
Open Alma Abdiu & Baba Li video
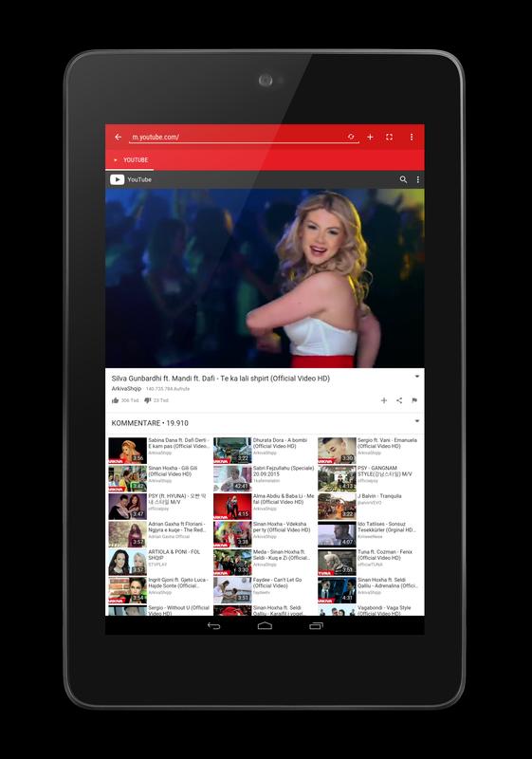pyautogui.click(x=284, y=499)
